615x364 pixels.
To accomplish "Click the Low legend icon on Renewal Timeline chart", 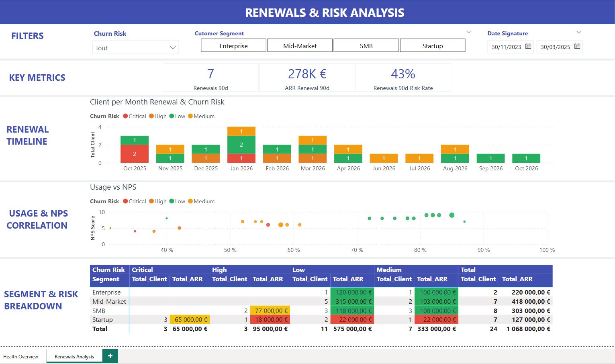I will tap(172, 116).
